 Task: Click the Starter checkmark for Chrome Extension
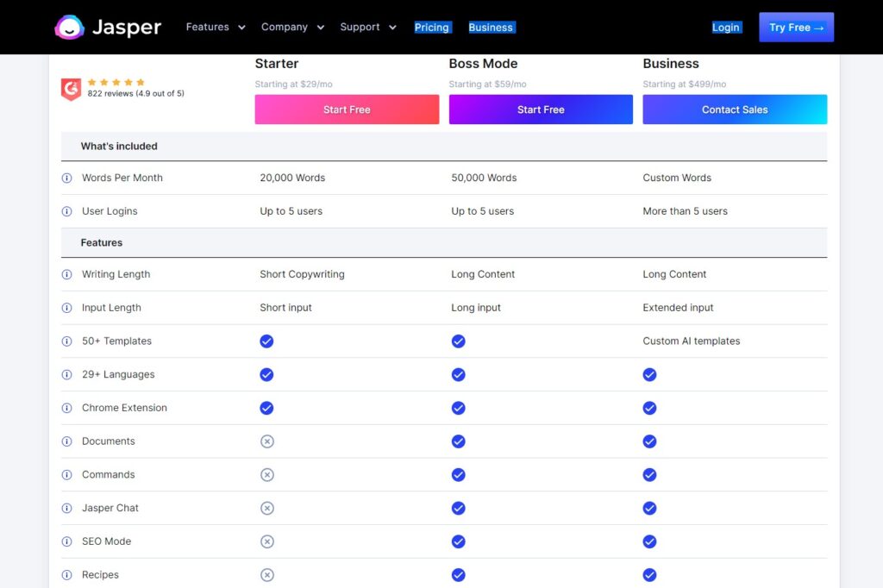coord(267,408)
